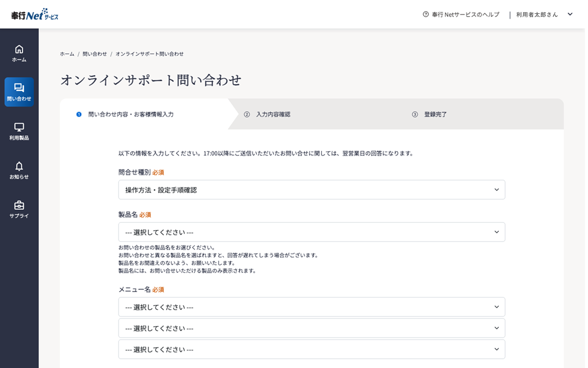Click the サプライ briefcase icon
The image size is (588, 368).
click(19, 205)
